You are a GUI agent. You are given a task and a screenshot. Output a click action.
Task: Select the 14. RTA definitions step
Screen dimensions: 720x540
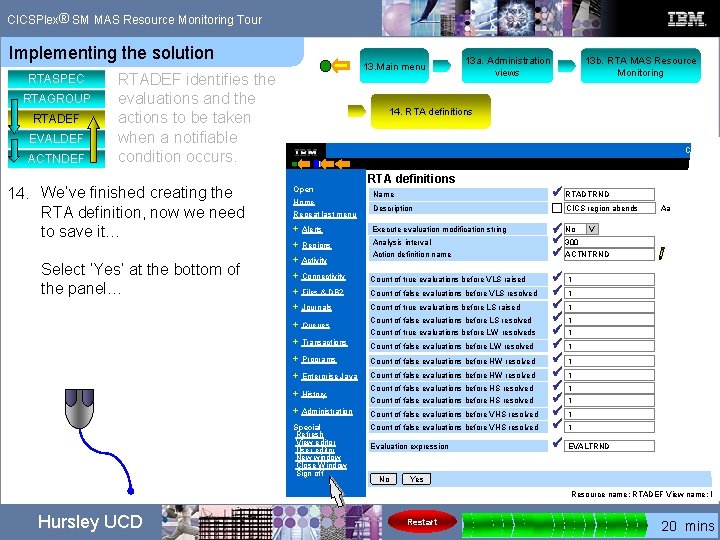pyautogui.click(x=431, y=111)
